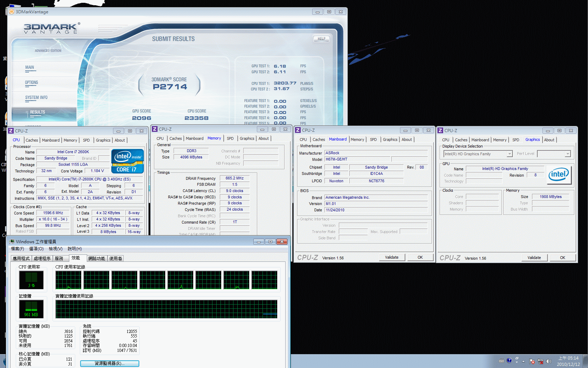This screenshot has height=368, width=588.
Task: Click DRAM Frequency value 665.2 MHz
Action: tap(235, 178)
